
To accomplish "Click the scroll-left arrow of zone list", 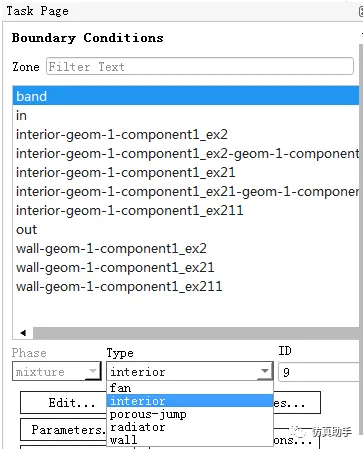I will point(23,333).
